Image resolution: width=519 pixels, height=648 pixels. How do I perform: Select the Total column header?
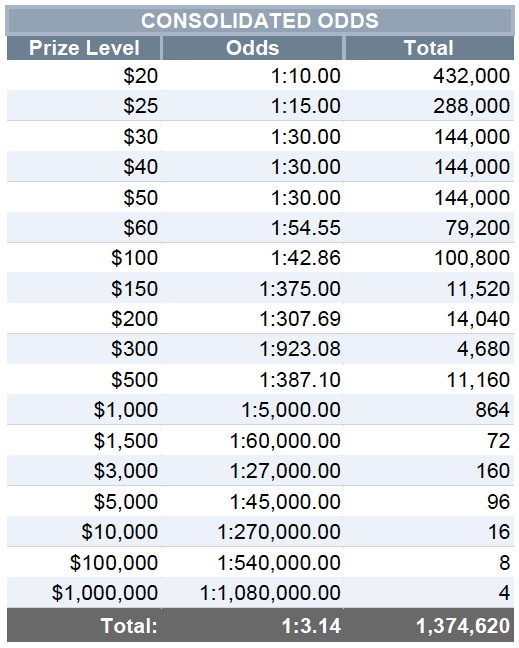point(429,48)
